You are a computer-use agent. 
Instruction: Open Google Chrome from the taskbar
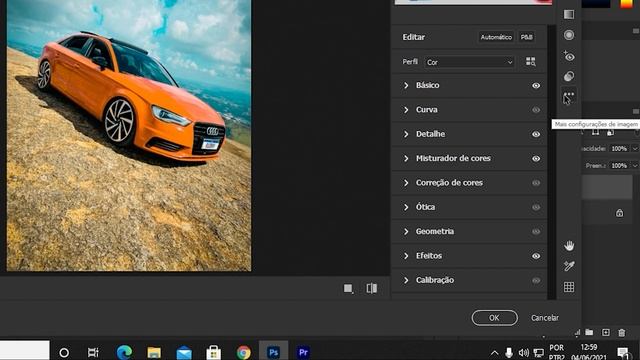point(243,352)
